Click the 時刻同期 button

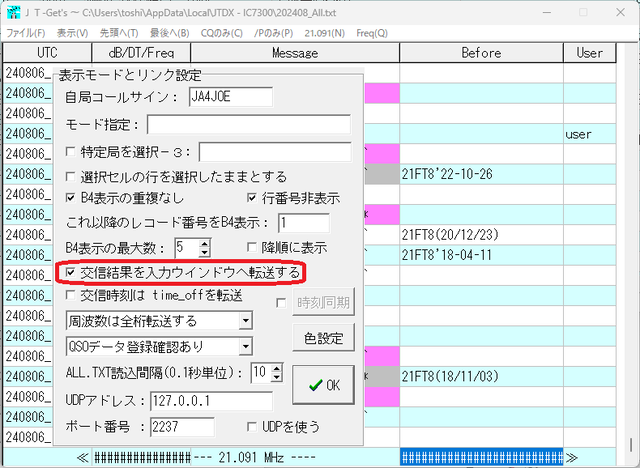[x=323, y=302]
